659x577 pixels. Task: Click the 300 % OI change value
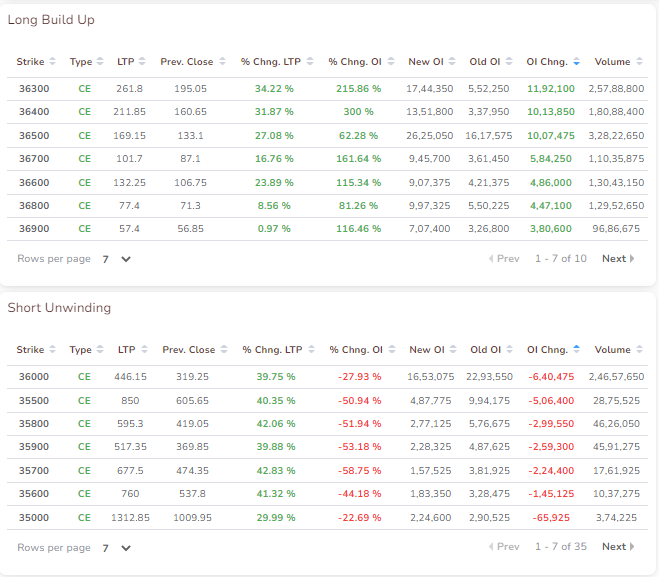pos(358,112)
